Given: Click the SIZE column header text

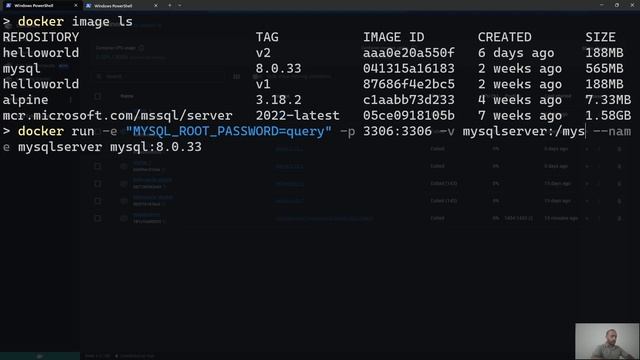Looking at the screenshot, I should coord(600,37).
